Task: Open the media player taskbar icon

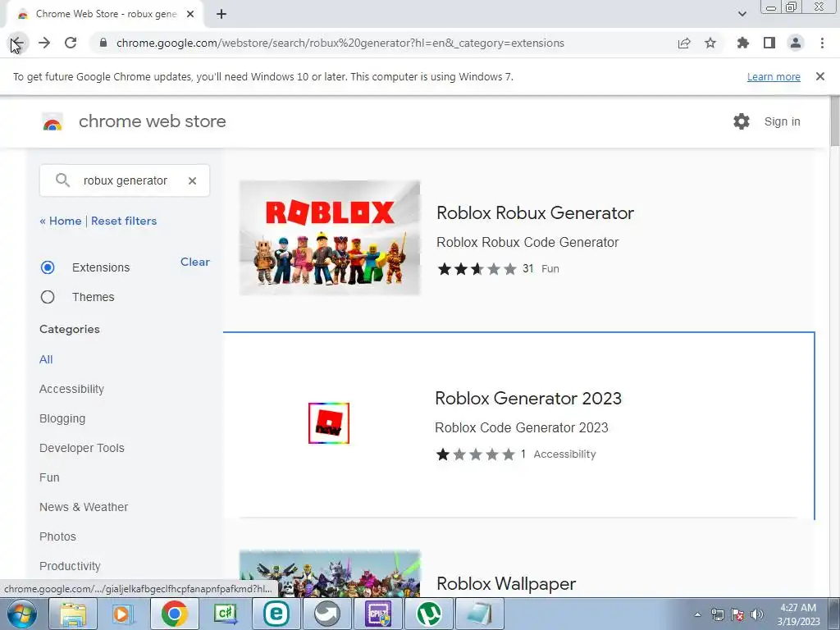Action: [123, 614]
